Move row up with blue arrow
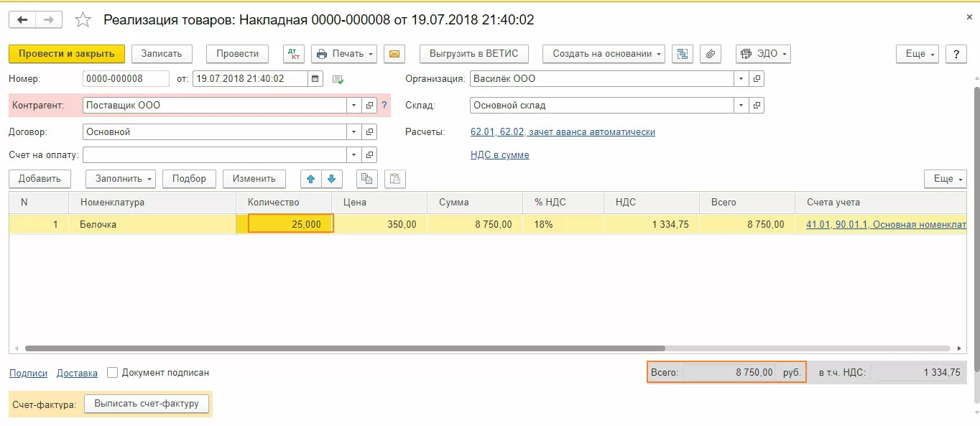The image size is (980, 426). point(311,179)
